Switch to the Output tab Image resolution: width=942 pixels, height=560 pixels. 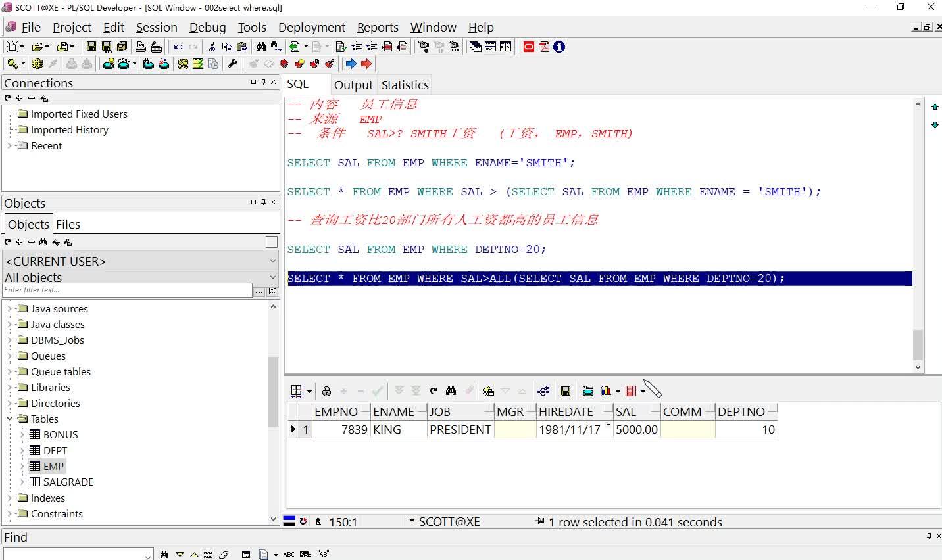point(353,85)
